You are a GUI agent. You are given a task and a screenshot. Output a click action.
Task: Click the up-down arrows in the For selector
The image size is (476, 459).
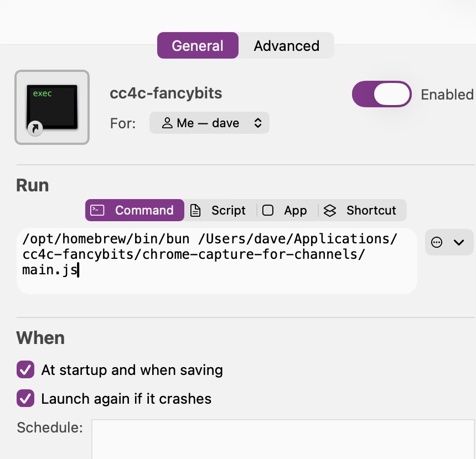(x=258, y=123)
